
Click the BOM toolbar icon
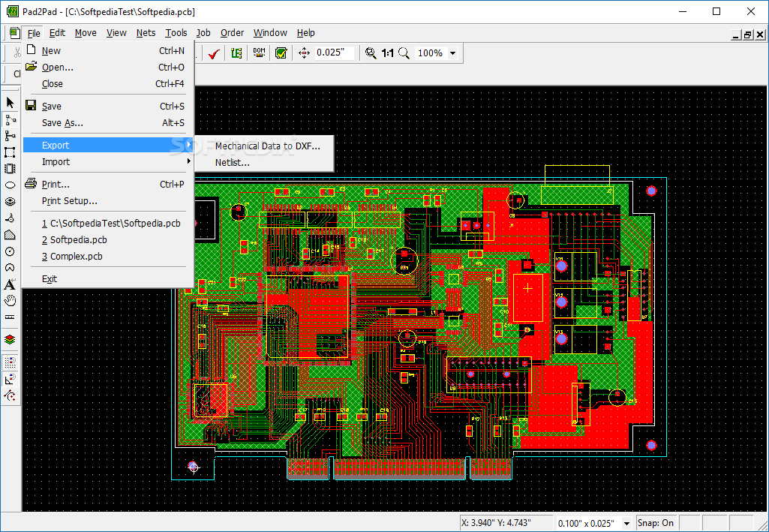click(259, 53)
